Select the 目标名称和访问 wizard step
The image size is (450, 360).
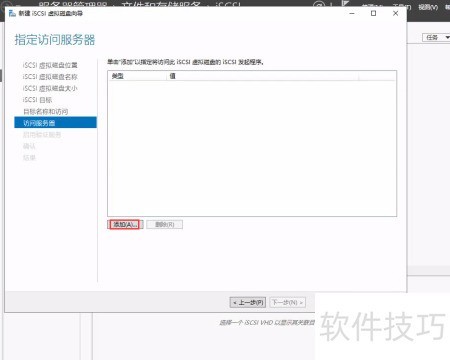pos(46,111)
